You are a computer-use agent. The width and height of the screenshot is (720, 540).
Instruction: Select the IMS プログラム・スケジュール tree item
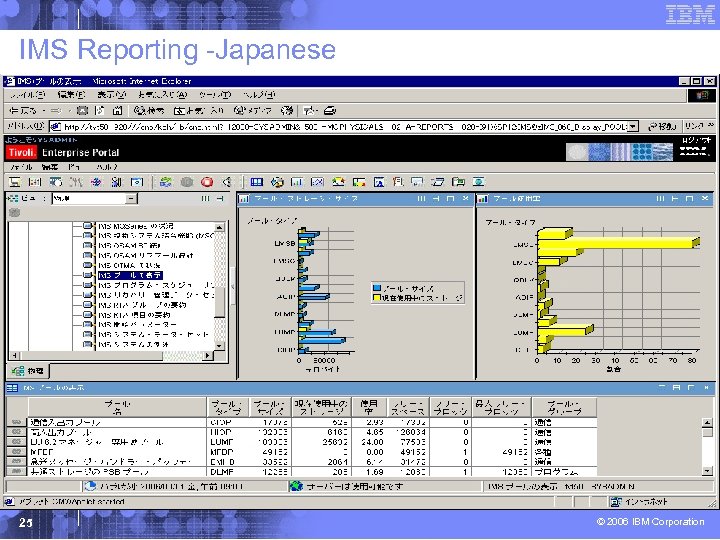pos(156,285)
